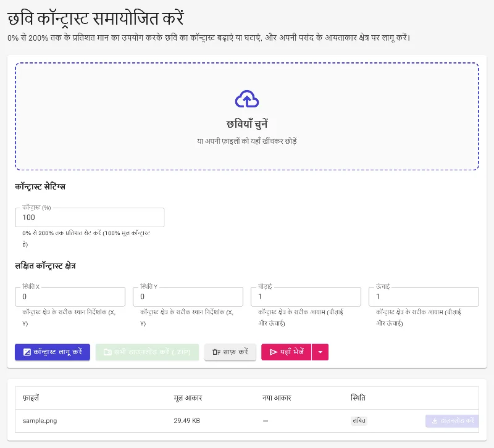Click the फ़ाइलें column header
494x448 pixels.
31,398
